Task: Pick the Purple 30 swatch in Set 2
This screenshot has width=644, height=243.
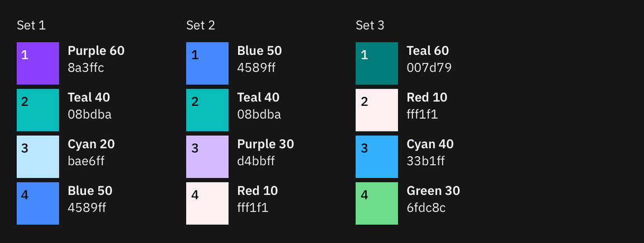Action: [x=207, y=157]
